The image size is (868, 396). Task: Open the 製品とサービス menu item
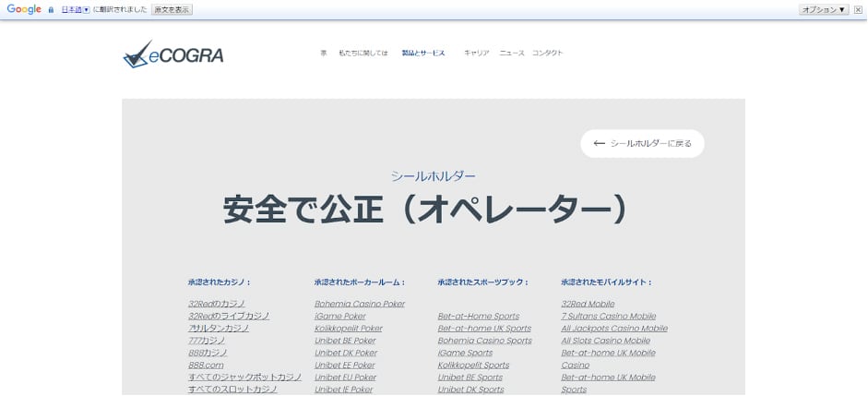[x=423, y=54]
